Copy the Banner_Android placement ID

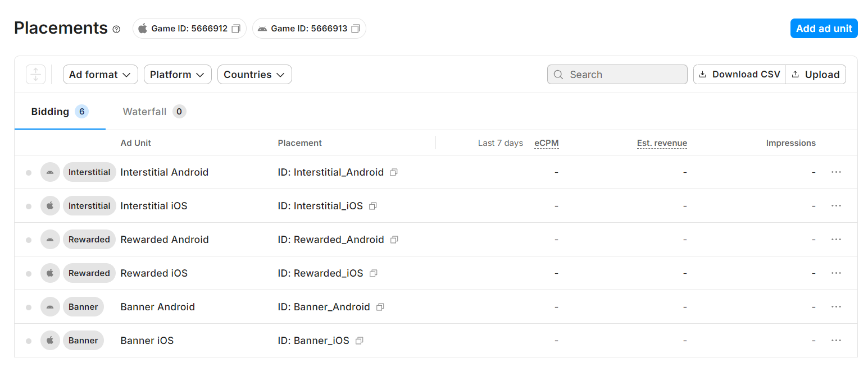coord(380,307)
